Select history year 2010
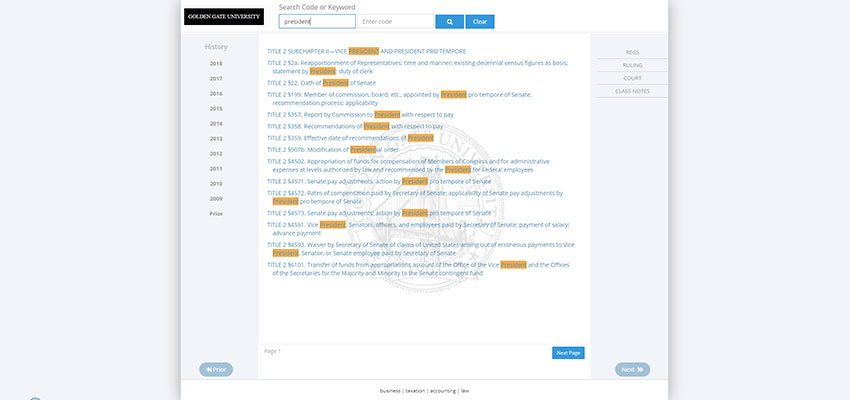This screenshot has height=400, width=850. point(216,184)
